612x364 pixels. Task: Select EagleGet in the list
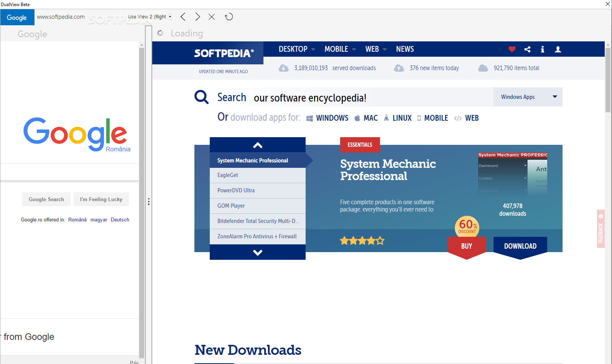(x=258, y=175)
